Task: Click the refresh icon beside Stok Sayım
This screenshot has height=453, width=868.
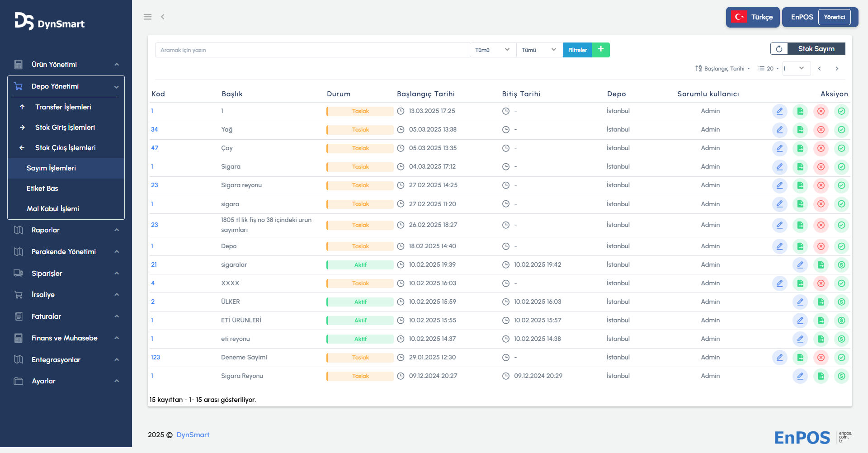Action: pyautogui.click(x=779, y=49)
